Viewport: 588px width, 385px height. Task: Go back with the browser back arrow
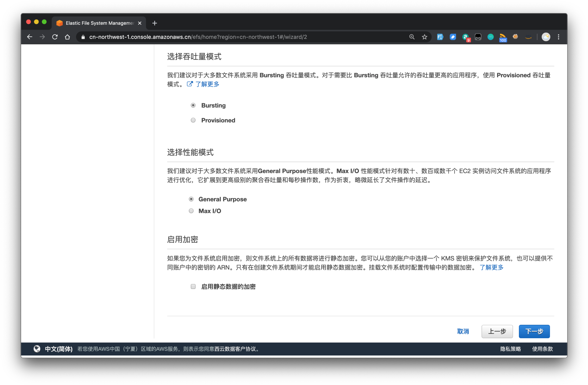[x=30, y=37]
